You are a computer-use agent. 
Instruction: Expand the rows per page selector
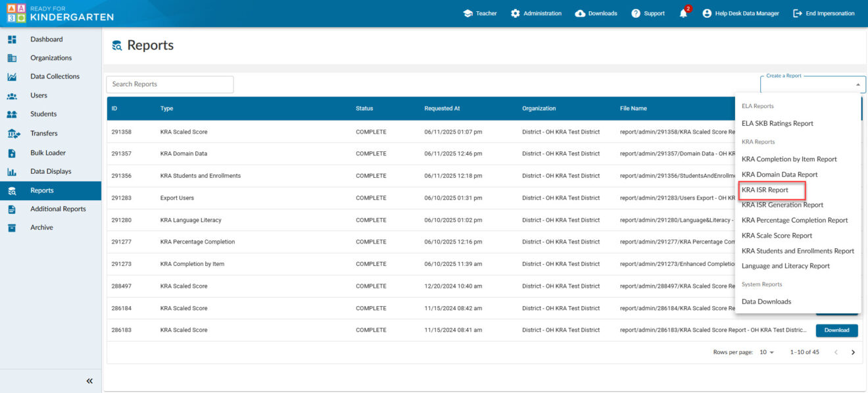tap(767, 352)
